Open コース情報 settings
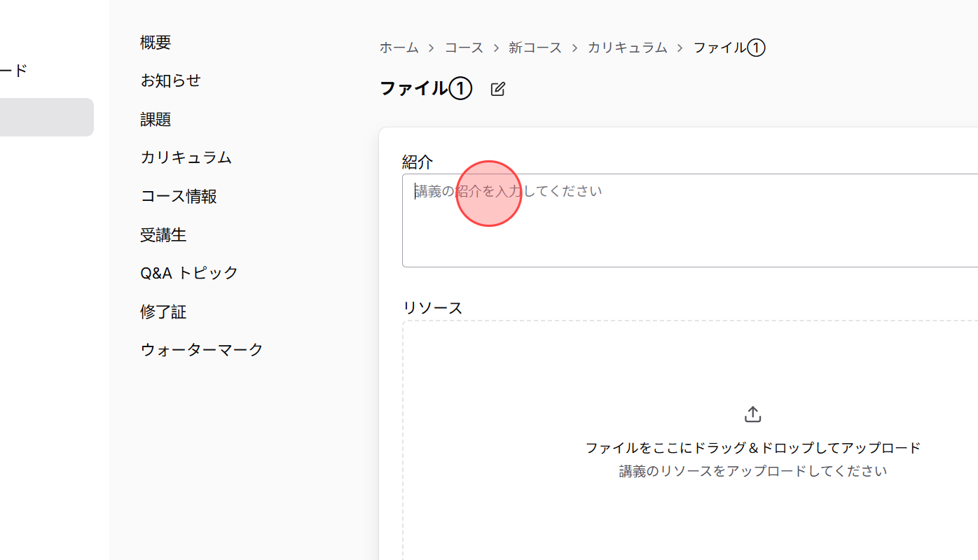Screen dimensions: 978x560 [x=179, y=196]
